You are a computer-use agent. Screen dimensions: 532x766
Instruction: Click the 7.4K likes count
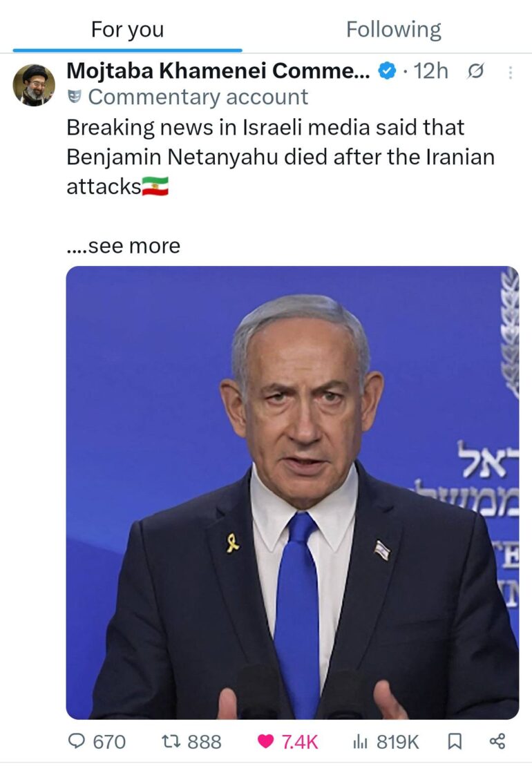pyautogui.click(x=299, y=742)
